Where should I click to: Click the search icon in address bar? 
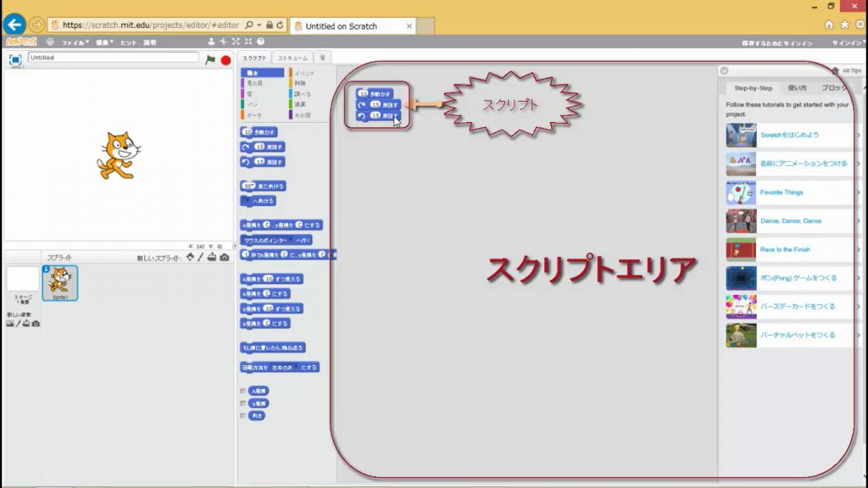(x=249, y=25)
